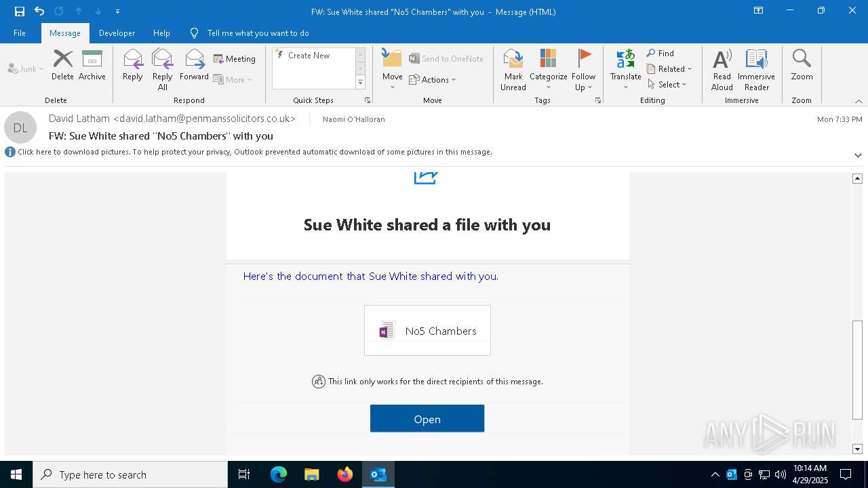Image resolution: width=868 pixels, height=488 pixels.
Task: Expand the message header
Action: (x=858, y=155)
